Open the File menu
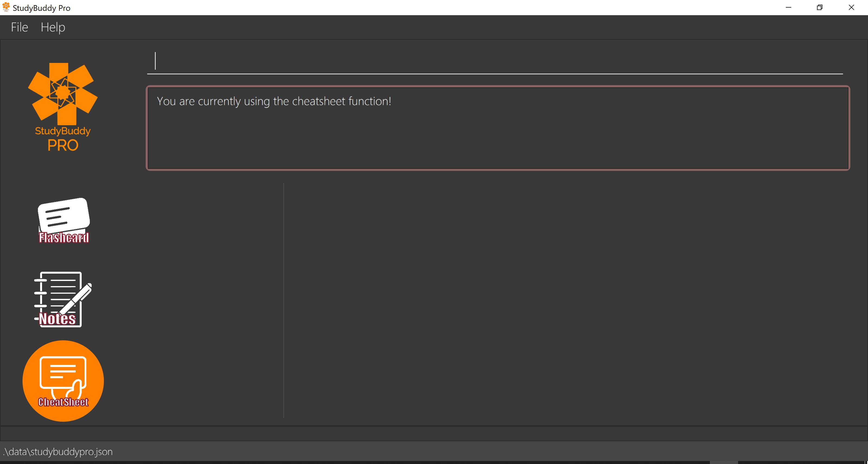This screenshot has height=464, width=868. click(20, 27)
